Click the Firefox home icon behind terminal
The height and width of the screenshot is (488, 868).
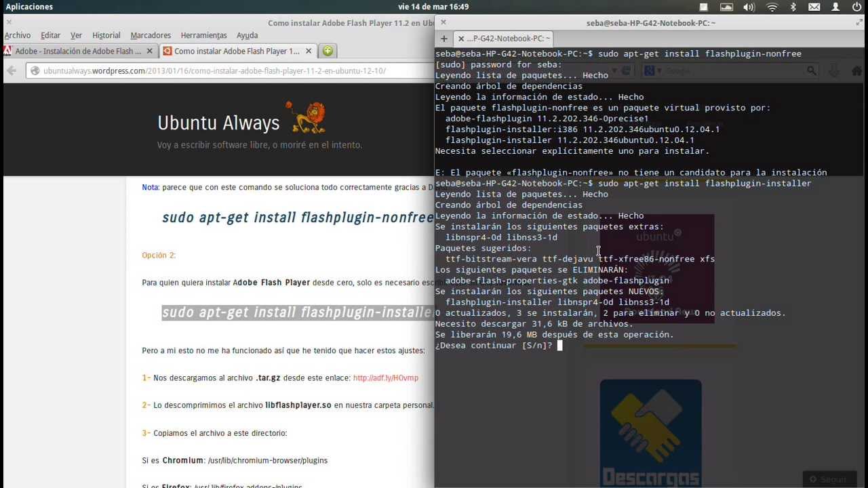coord(856,70)
